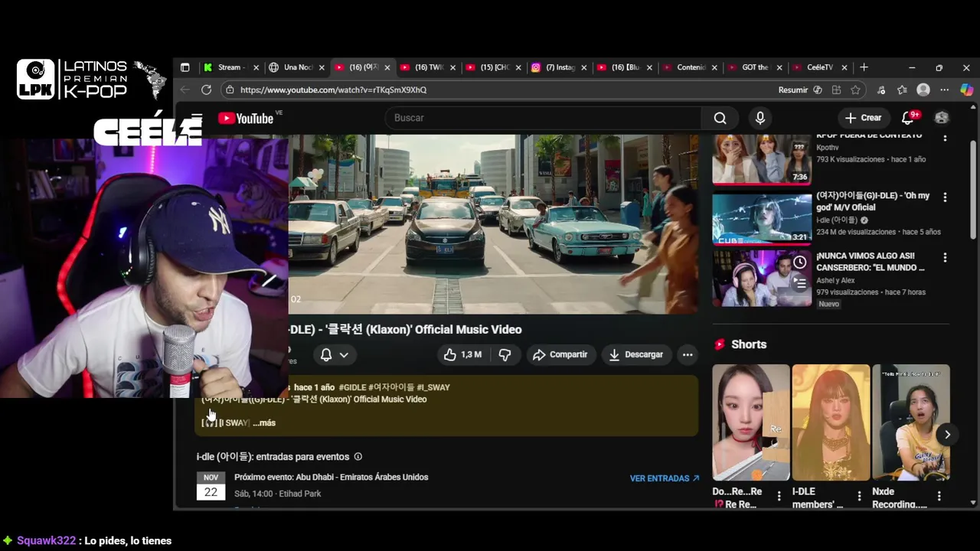980x551 pixels.
Task: Open options for I-DLE members' short
Action: [x=859, y=497]
